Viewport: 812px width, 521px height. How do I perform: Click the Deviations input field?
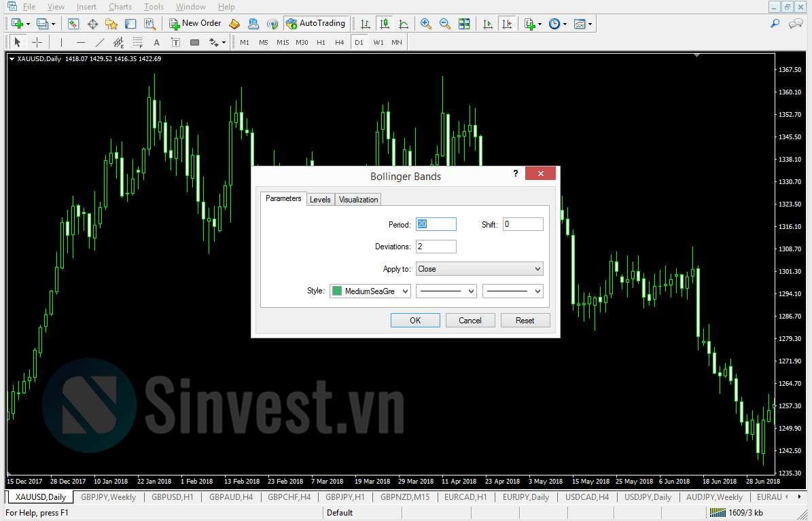click(436, 247)
